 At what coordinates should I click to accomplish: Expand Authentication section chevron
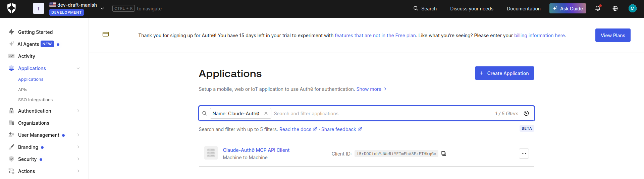78,111
